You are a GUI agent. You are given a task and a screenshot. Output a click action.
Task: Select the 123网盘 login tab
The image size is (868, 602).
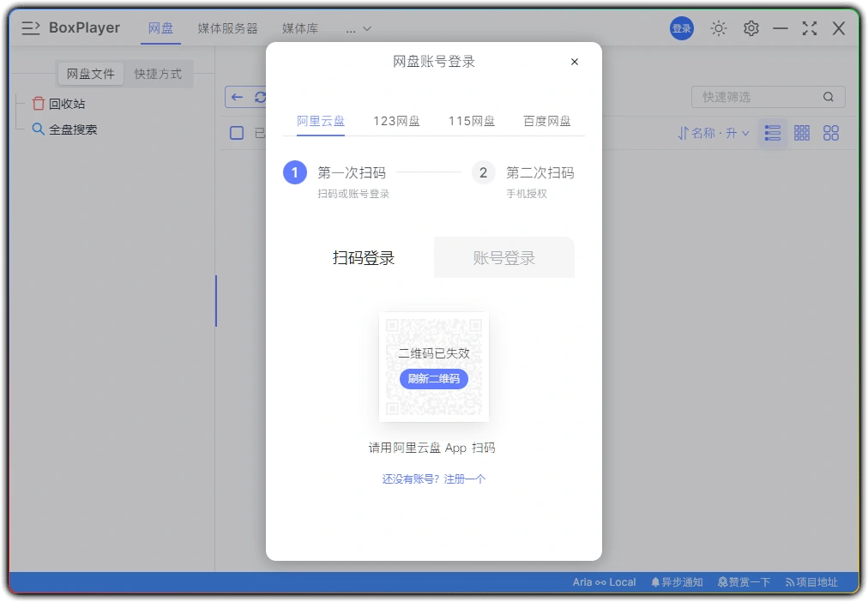pos(396,121)
